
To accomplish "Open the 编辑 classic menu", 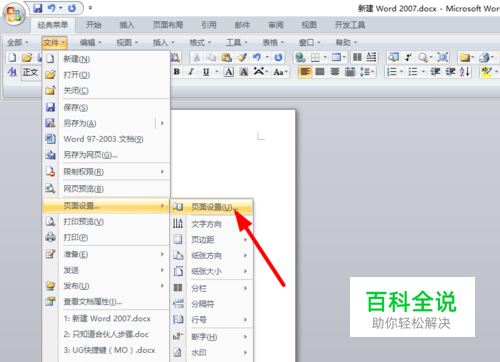I will 90,43.
